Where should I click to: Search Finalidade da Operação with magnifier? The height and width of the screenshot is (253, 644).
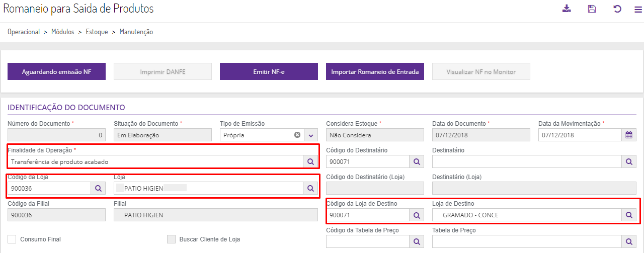(310, 161)
